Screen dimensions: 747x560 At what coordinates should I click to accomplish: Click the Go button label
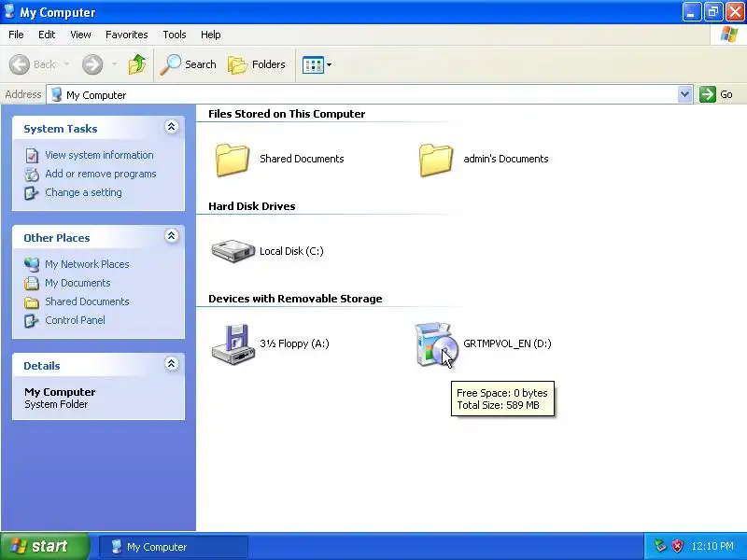pos(726,95)
